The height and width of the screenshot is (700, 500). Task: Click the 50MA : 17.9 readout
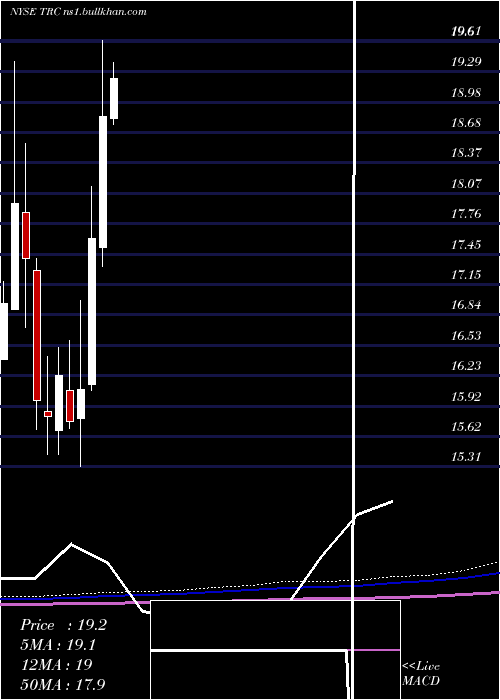click(63, 684)
